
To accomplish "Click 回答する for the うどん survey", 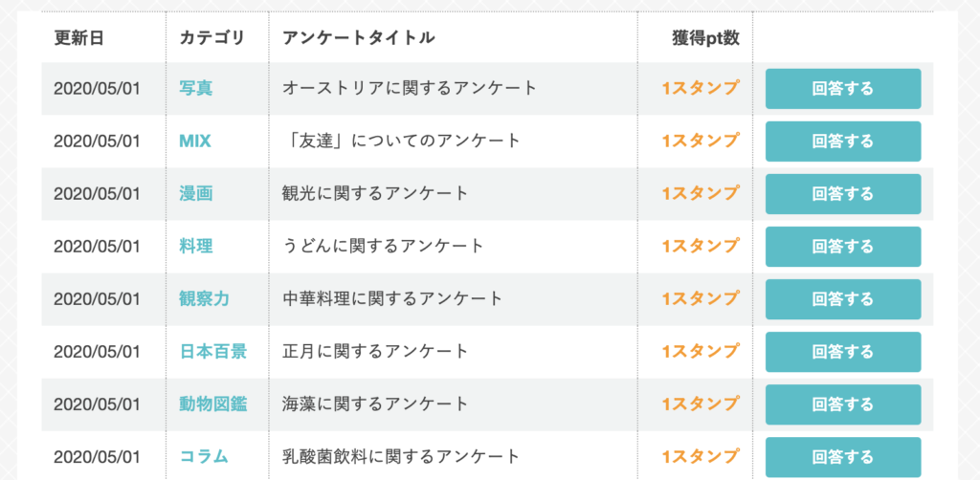I will (x=843, y=247).
